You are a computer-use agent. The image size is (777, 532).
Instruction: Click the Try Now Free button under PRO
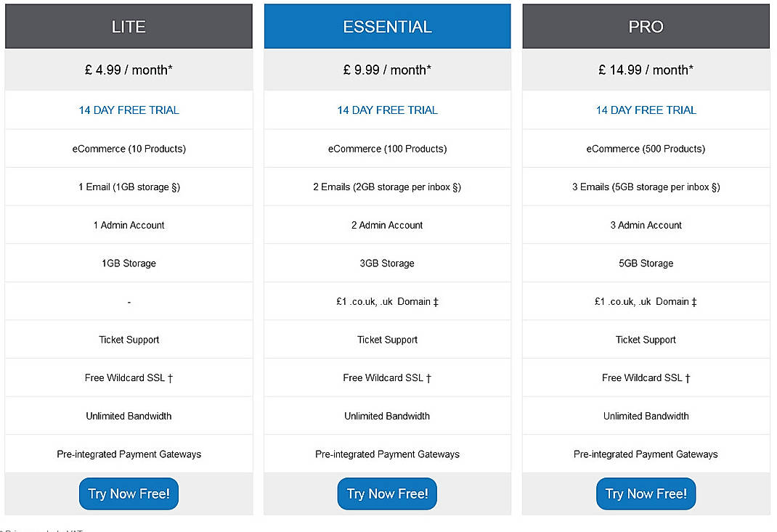click(646, 494)
